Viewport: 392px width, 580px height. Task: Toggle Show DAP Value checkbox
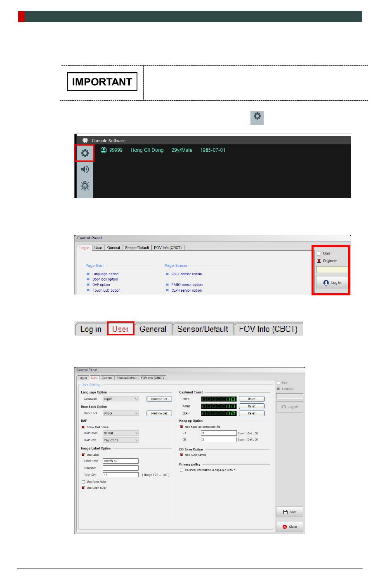click(83, 427)
